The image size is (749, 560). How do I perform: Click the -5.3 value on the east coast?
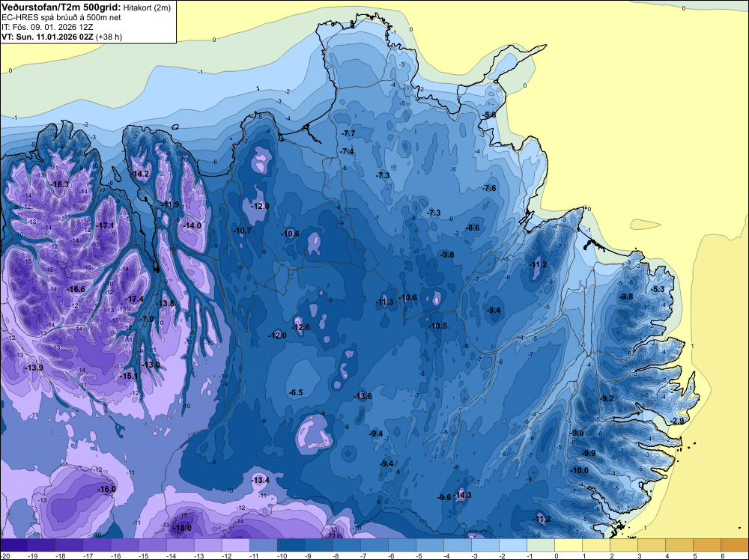658,289
